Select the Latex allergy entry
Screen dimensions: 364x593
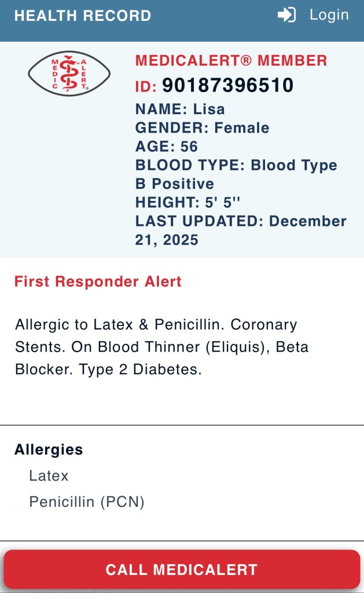(x=49, y=476)
